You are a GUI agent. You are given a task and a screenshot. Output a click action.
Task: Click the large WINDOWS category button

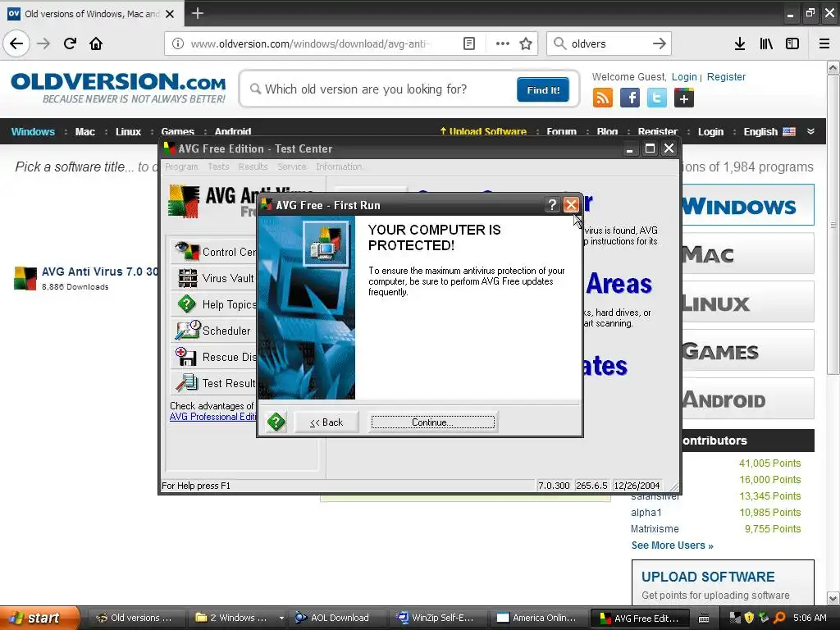click(x=748, y=205)
